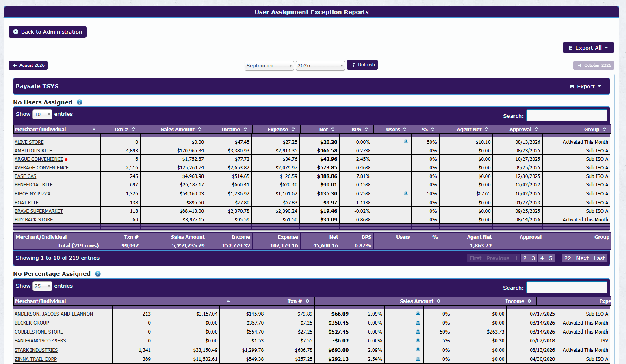Image resolution: width=626 pixels, height=364 pixels.
Task: Click user icon in BIBOS NY PIZZA row
Action: click(x=406, y=194)
